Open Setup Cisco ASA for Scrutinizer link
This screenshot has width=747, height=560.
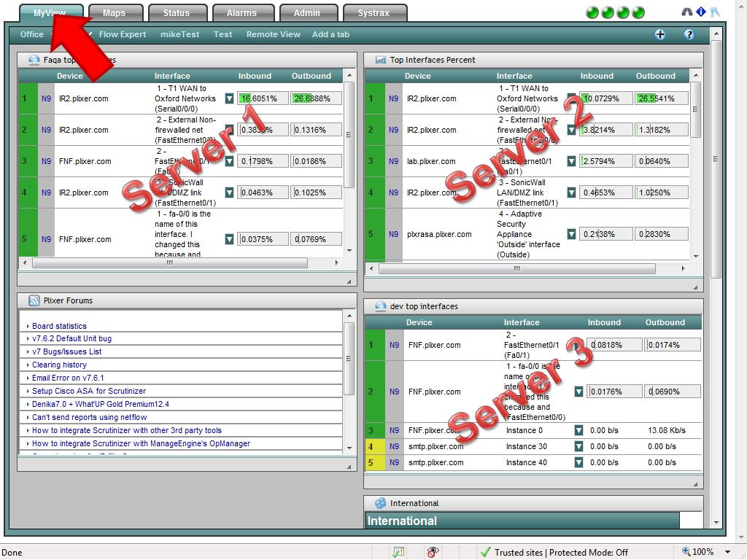(x=89, y=391)
